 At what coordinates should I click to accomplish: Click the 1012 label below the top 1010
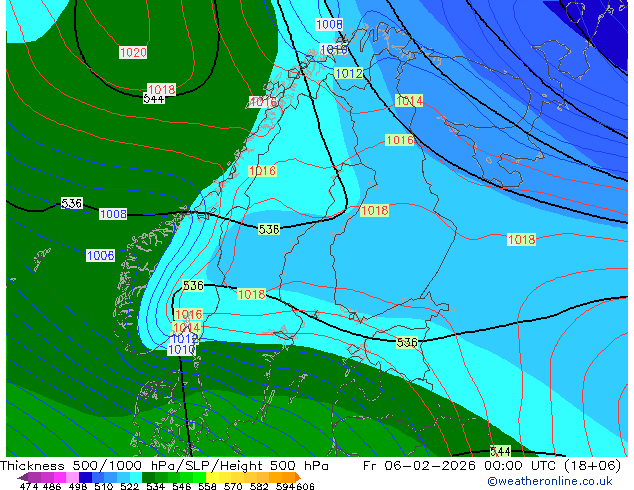click(349, 74)
